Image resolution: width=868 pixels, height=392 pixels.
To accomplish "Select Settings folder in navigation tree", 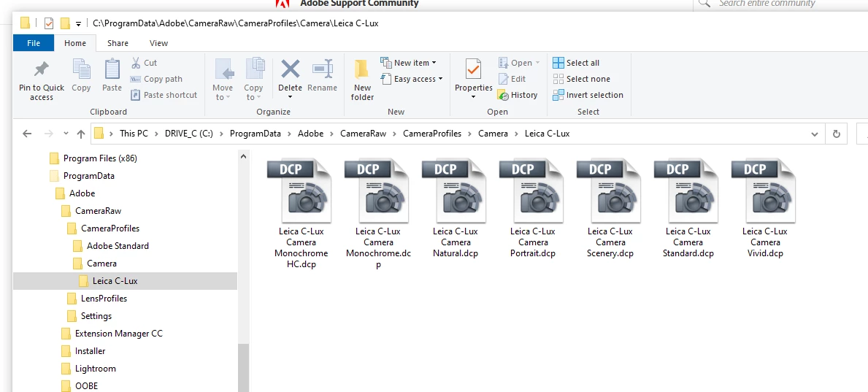I will click(96, 316).
